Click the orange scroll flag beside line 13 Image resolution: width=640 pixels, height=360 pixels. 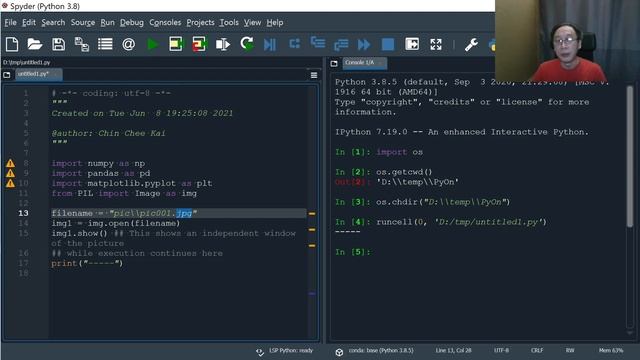[x=312, y=213]
